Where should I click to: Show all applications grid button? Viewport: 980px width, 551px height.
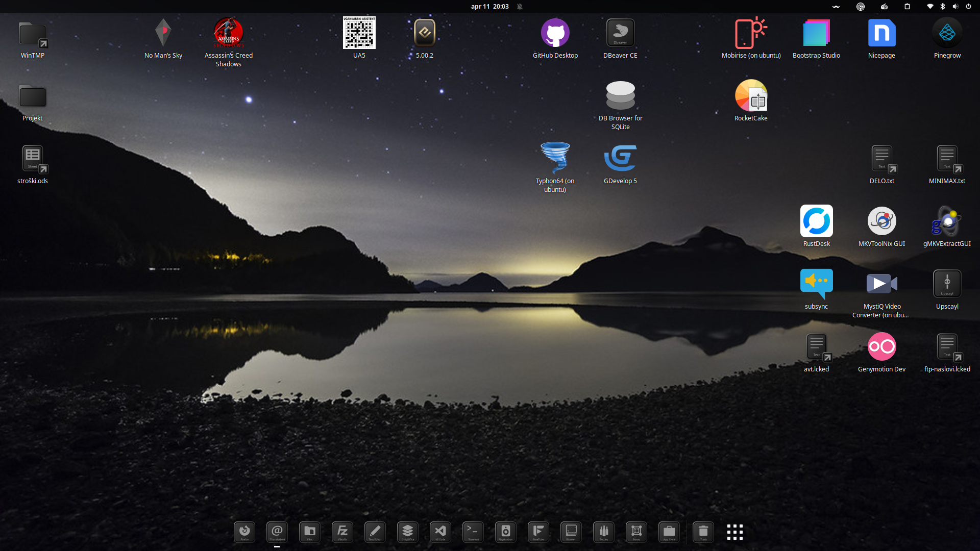click(x=734, y=532)
